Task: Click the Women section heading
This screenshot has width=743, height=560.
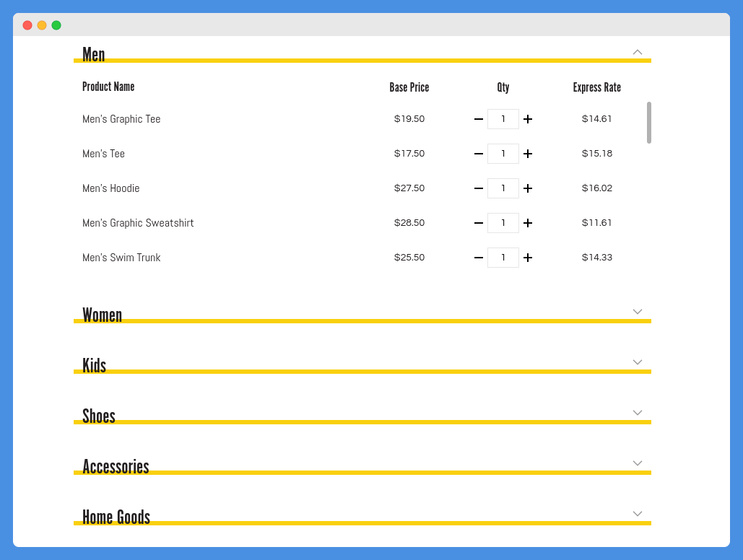Action: (102, 315)
